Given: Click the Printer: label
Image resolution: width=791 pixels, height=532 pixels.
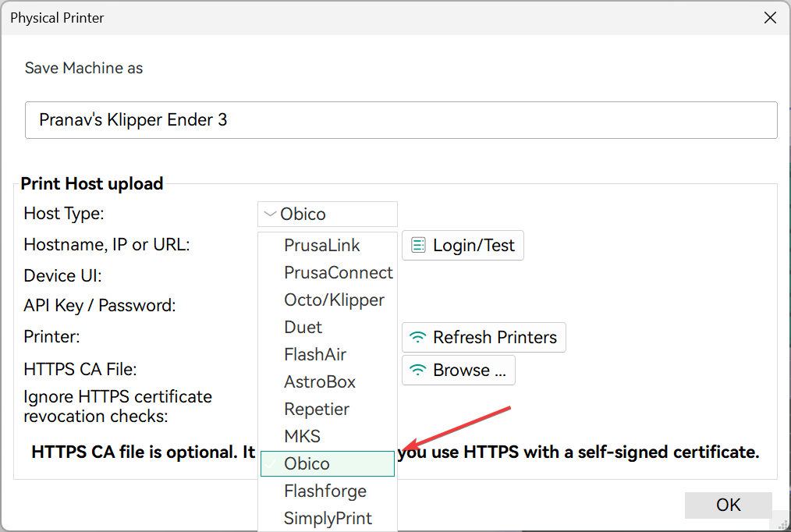Looking at the screenshot, I should click(x=51, y=336).
